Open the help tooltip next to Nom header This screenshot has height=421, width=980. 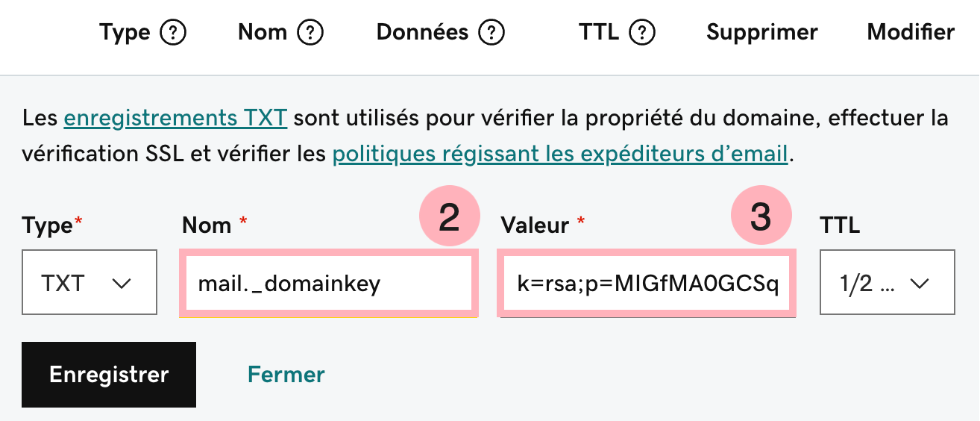[310, 33]
